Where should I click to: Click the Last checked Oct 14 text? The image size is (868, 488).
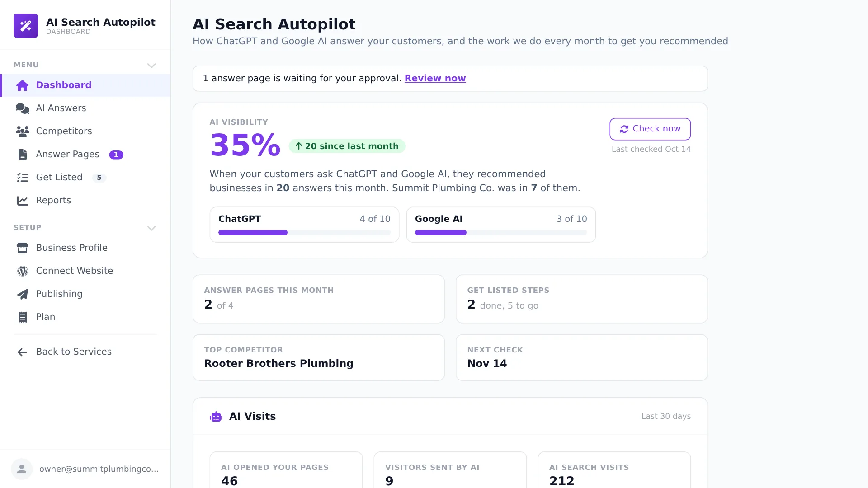tap(651, 150)
